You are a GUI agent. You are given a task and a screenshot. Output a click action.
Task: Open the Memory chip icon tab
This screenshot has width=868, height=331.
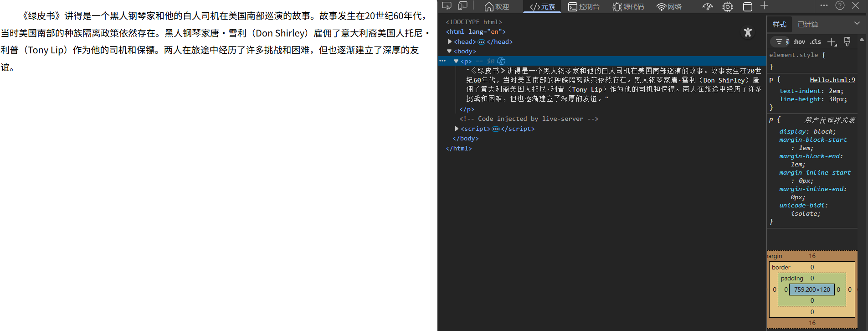(x=728, y=6)
